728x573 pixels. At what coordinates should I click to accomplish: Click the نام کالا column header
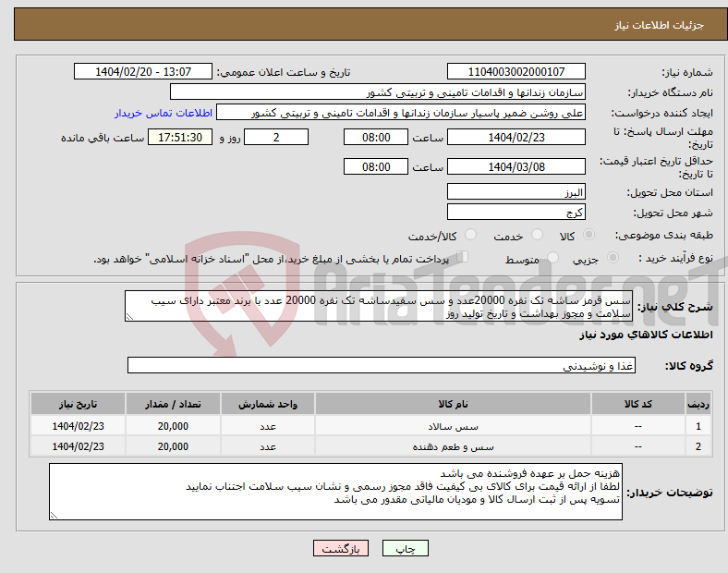(453, 404)
